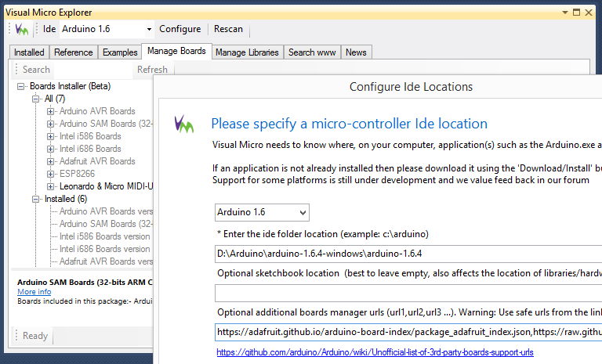Screen dimensions: 602x364
Task: Collapse the Installed (6) tree node
Action: pos(36,199)
